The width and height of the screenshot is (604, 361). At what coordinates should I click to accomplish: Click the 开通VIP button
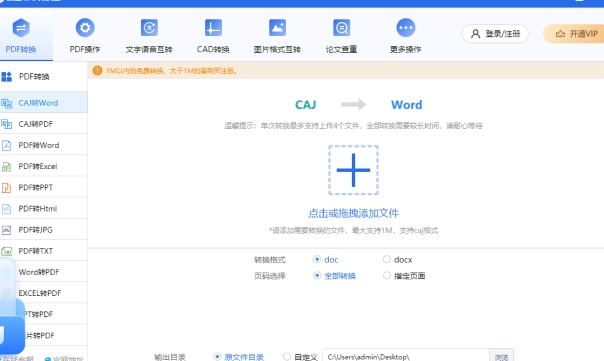pyautogui.click(x=574, y=34)
